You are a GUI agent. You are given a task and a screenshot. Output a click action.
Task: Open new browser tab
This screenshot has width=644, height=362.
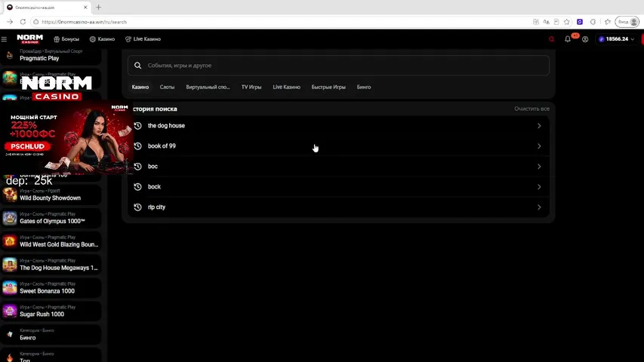99,8
